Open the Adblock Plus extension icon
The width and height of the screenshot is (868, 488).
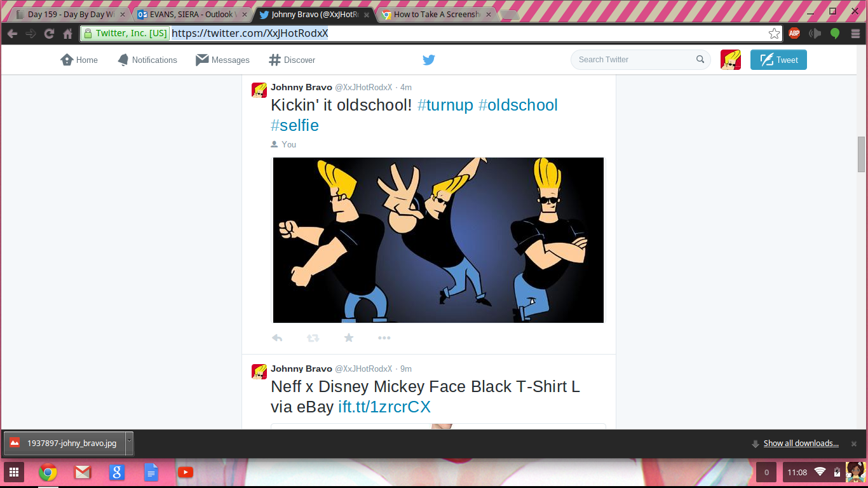[794, 34]
